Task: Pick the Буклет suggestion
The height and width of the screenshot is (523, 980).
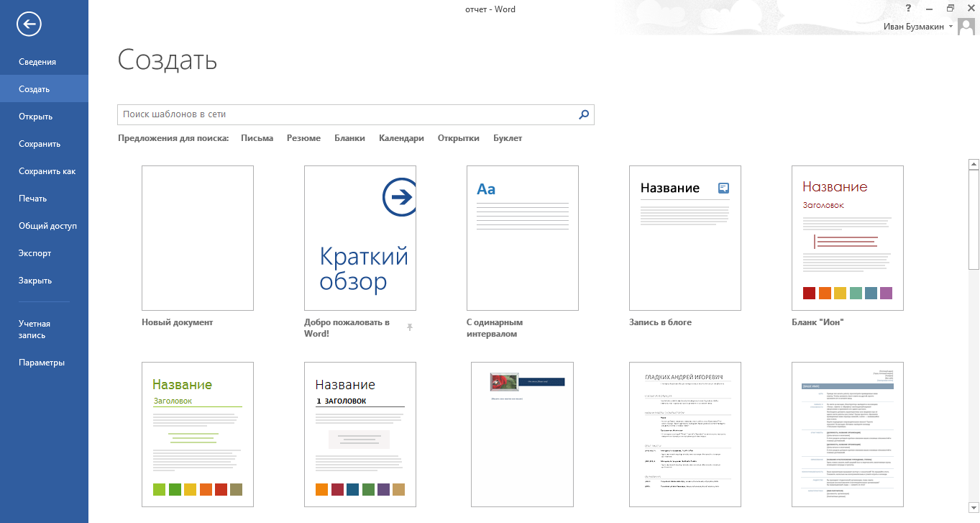Action: 508,138
